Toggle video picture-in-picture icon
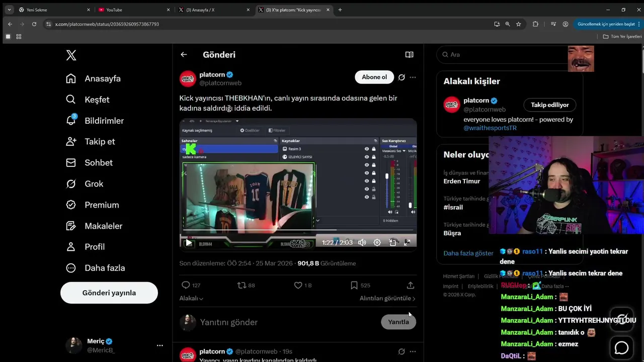The width and height of the screenshot is (644, 362). (x=392, y=243)
